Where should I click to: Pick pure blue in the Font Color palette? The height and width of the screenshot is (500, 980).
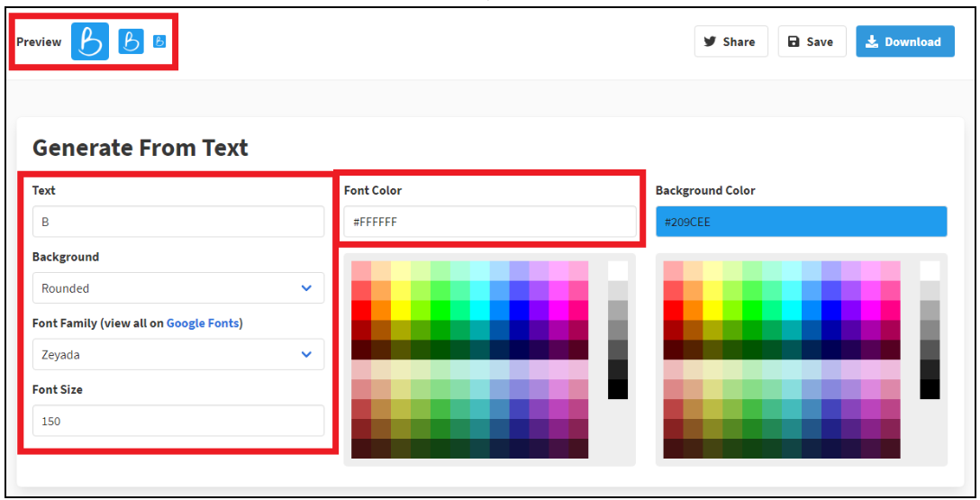click(519, 311)
